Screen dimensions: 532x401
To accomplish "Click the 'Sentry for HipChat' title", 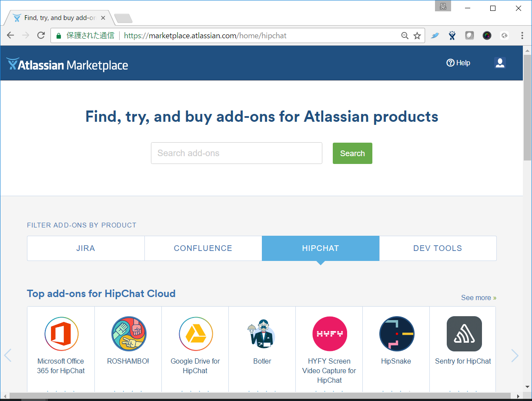I will tap(463, 361).
